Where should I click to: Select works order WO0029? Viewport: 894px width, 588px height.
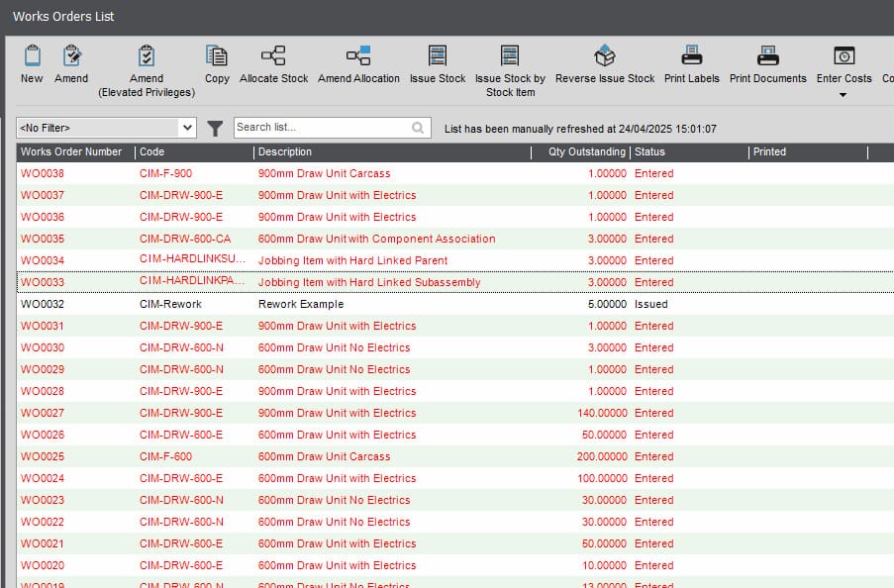coord(43,369)
